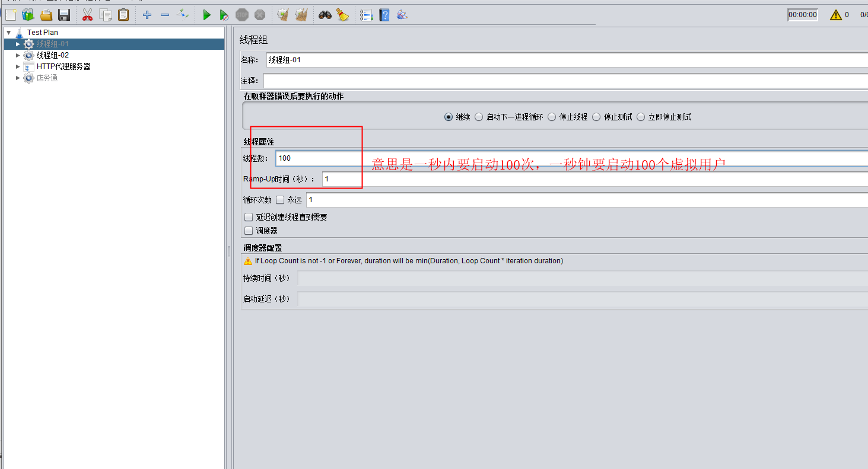Save the test plan with the floppy disk icon

click(64, 15)
